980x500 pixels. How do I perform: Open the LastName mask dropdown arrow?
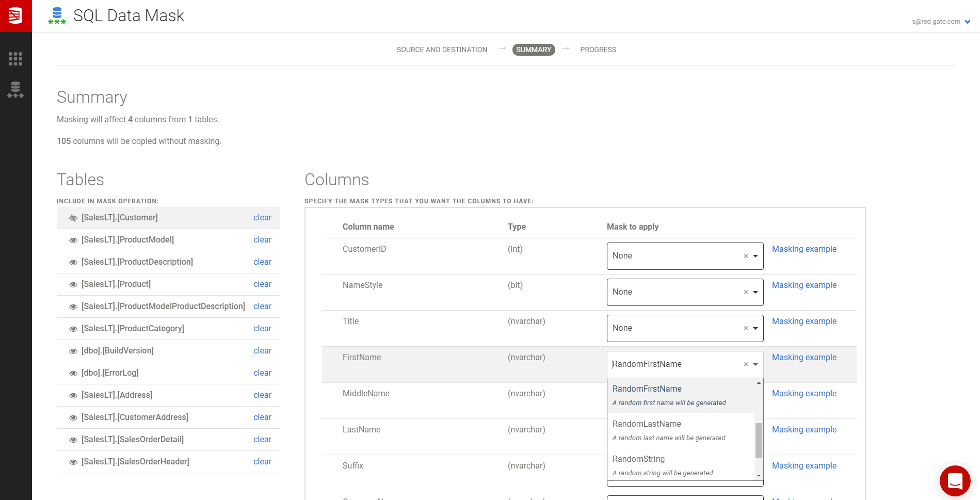[756, 429]
